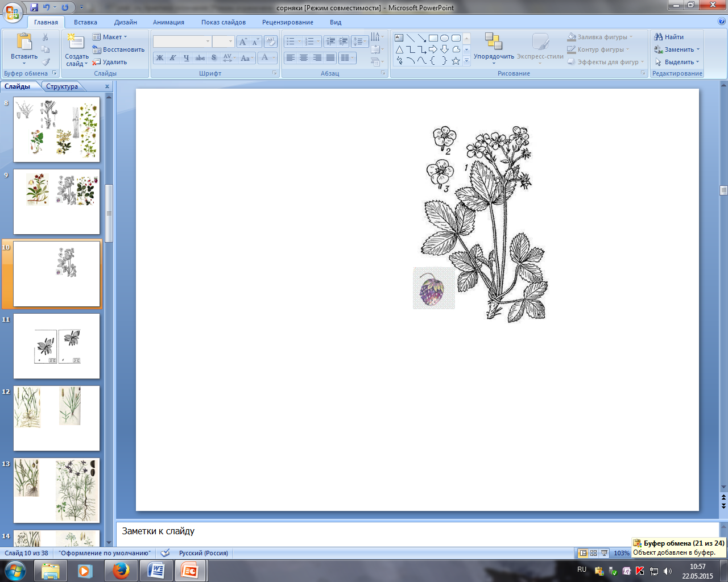Click Удалить slide button

click(x=110, y=62)
